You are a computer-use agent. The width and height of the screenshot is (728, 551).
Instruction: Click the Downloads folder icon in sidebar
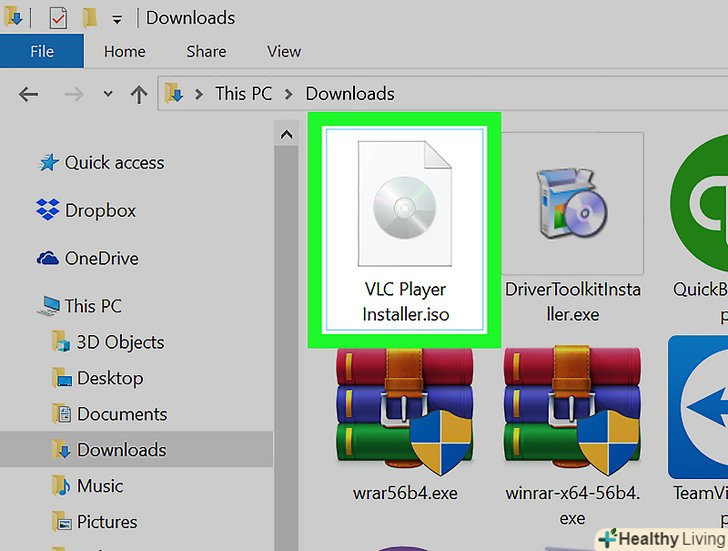tap(61, 449)
